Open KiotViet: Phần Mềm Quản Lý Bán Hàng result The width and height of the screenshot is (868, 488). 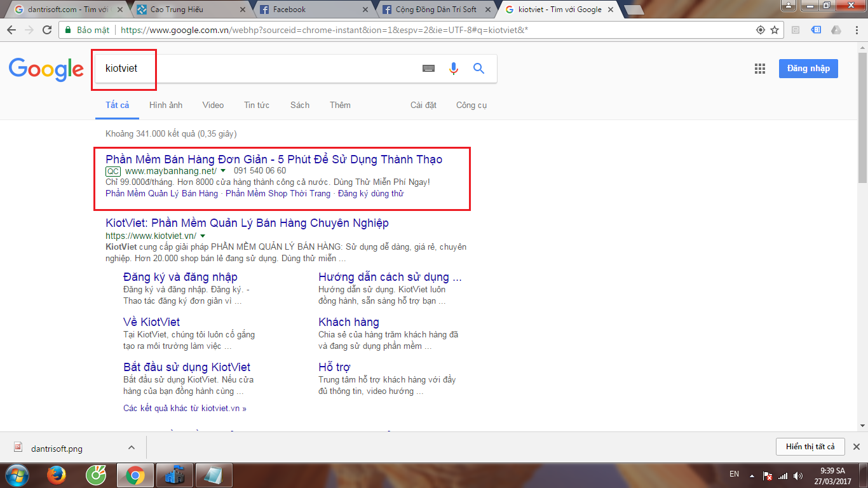[x=247, y=223]
